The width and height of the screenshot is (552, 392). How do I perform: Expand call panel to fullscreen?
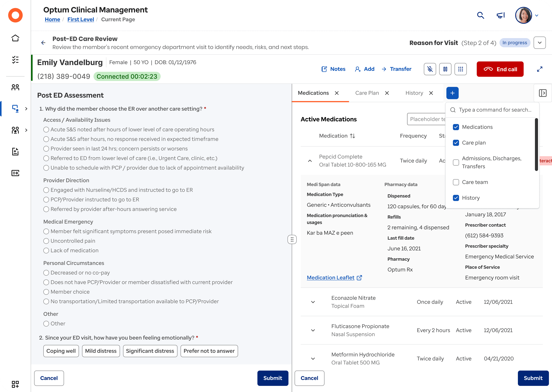(540, 69)
